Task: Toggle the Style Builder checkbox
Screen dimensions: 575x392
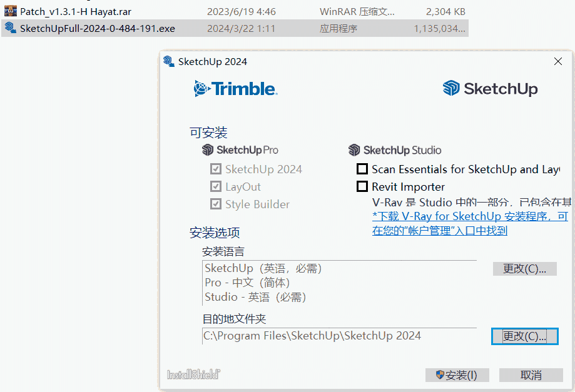Action: point(216,204)
